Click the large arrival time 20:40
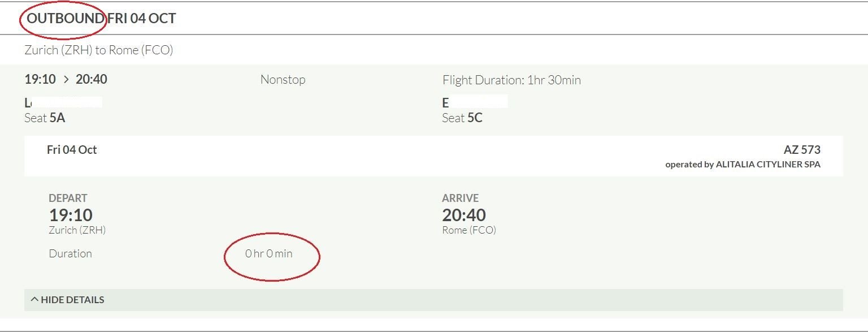 coord(463,215)
